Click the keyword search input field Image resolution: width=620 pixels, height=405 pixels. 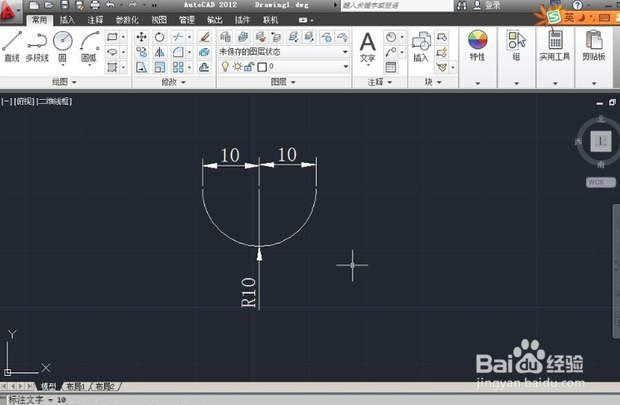(x=396, y=5)
